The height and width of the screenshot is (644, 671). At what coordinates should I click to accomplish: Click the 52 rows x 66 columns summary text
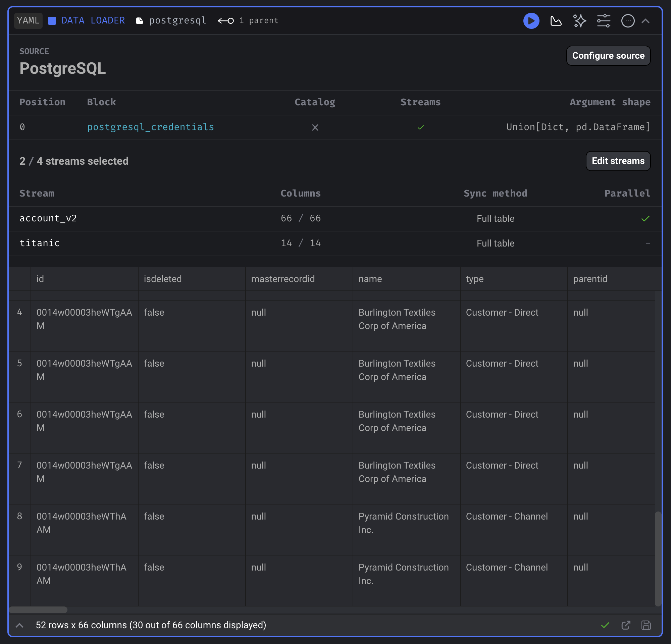pyautogui.click(x=151, y=625)
